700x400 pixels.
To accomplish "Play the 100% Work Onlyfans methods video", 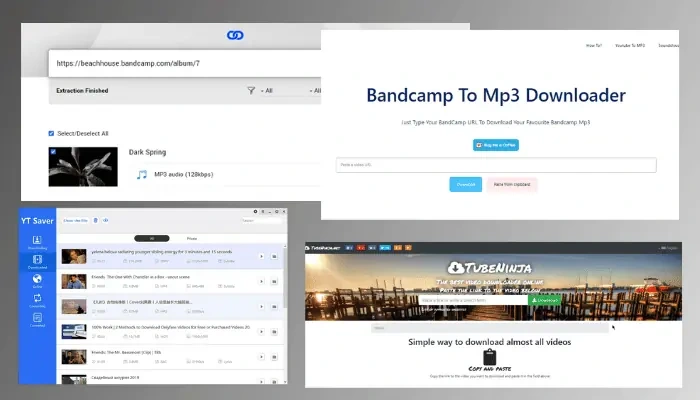I will [x=262, y=332].
